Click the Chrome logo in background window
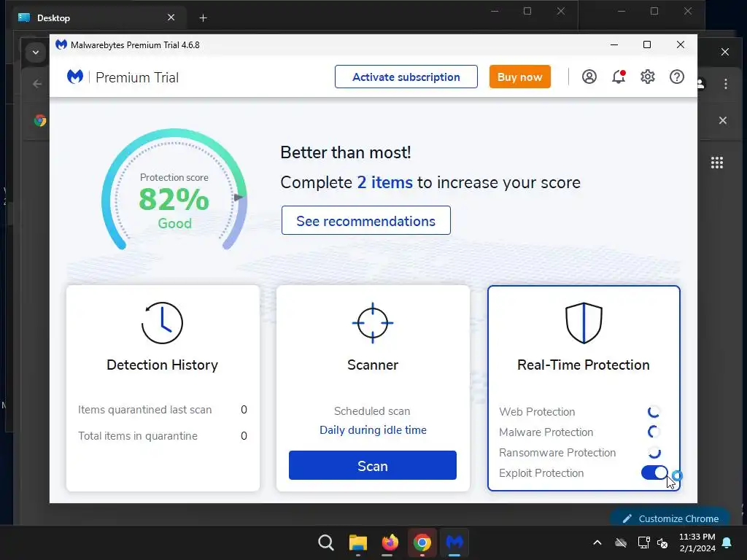 41,120
